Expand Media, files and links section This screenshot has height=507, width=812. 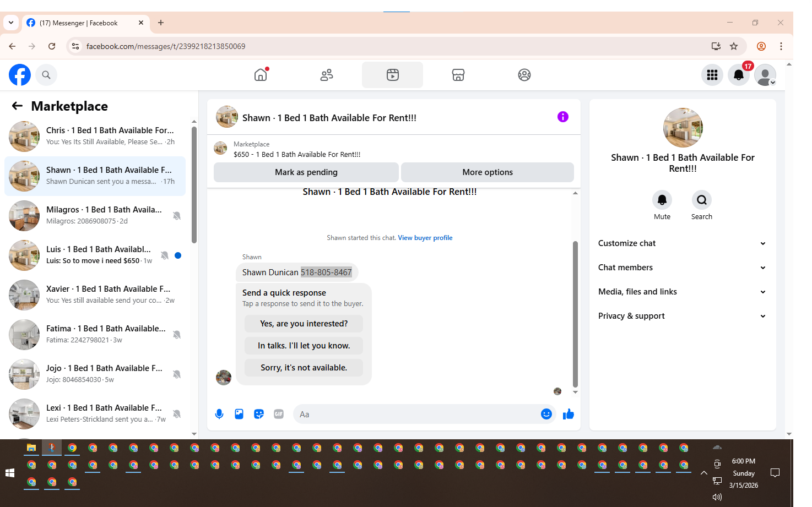coord(683,292)
